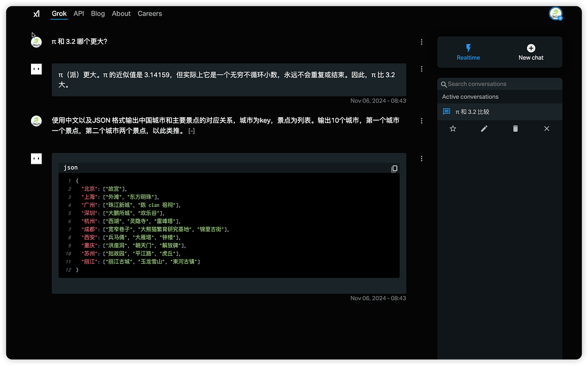
Task: Open the account avatar menu
Action: 555,14
